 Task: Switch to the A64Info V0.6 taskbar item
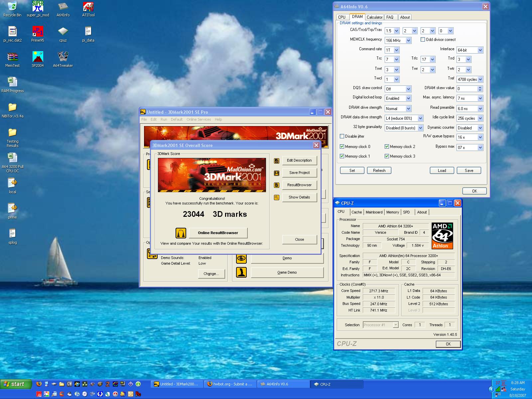[x=284, y=384]
